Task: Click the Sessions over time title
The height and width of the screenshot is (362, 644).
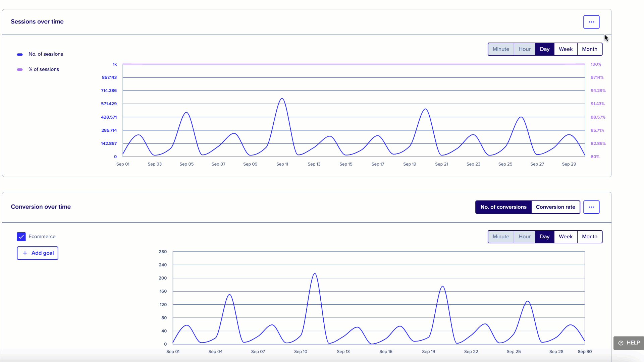Action: pos(37,21)
